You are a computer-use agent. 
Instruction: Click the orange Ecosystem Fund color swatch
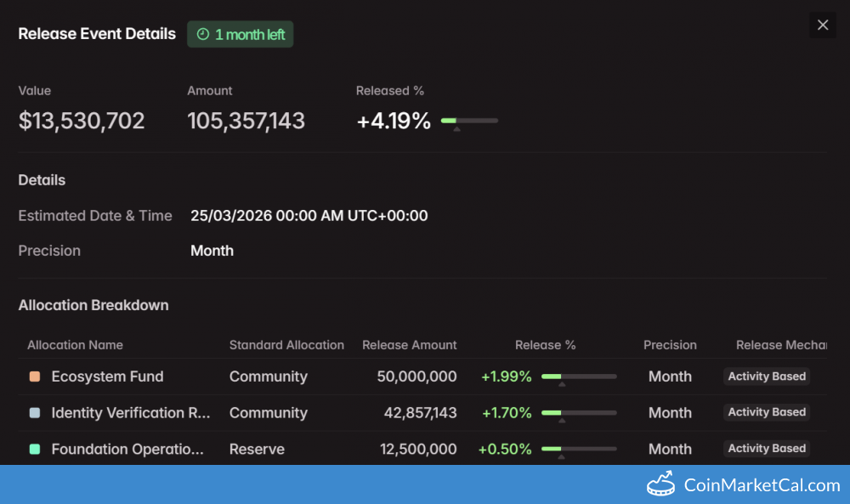click(x=35, y=377)
